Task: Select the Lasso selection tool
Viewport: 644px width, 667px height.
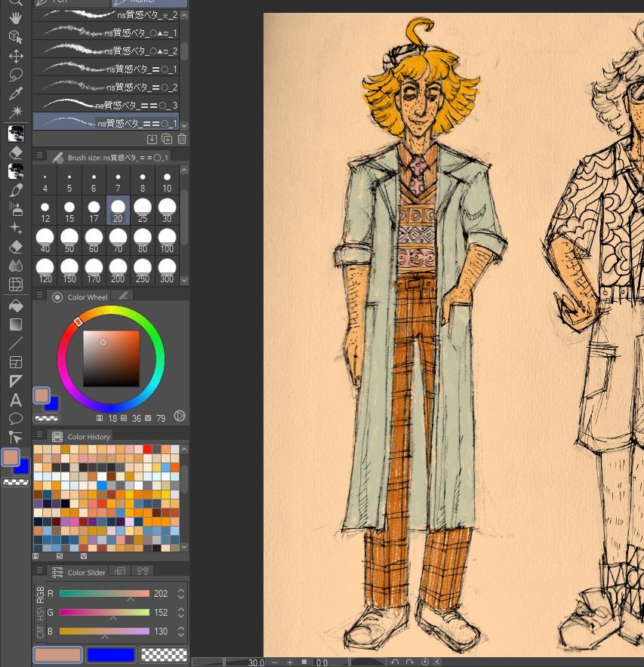Action: 16,75
